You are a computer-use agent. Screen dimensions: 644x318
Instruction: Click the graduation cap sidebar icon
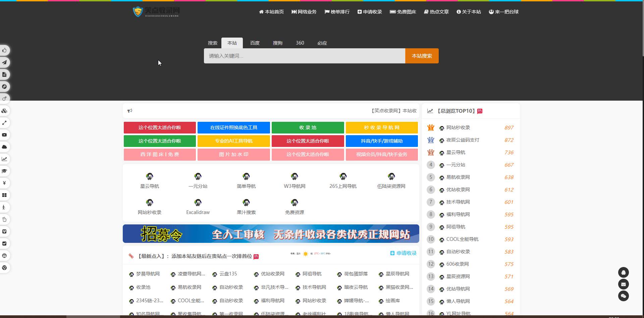pos(4,171)
